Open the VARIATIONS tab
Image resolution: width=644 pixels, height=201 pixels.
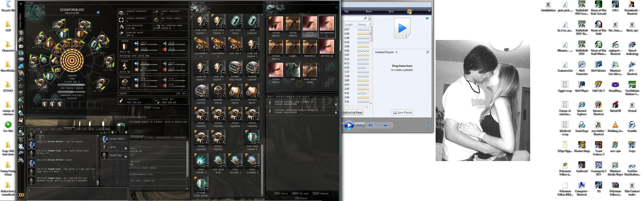click(180, 138)
